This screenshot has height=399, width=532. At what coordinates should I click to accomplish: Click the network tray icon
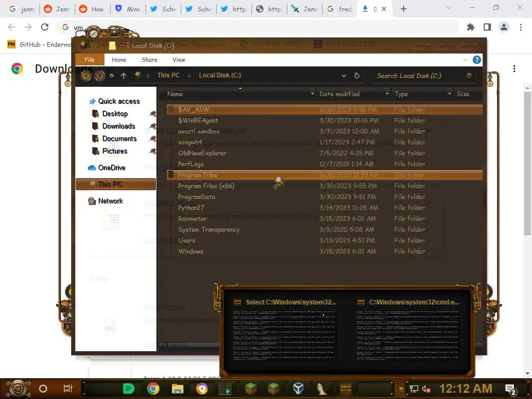(414, 389)
